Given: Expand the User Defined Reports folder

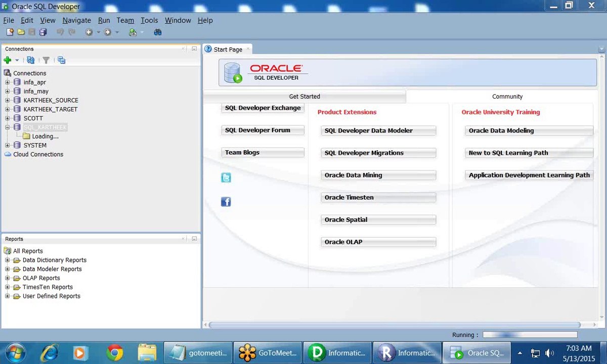Looking at the screenshot, I should (x=8, y=296).
